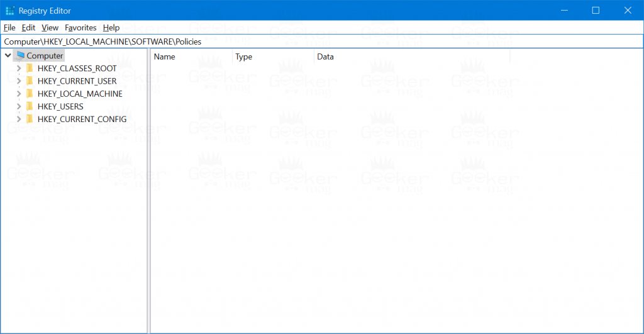Click the Computer icon in the tree
Viewport: 644px width, 334px height.
tap(20, 55)
